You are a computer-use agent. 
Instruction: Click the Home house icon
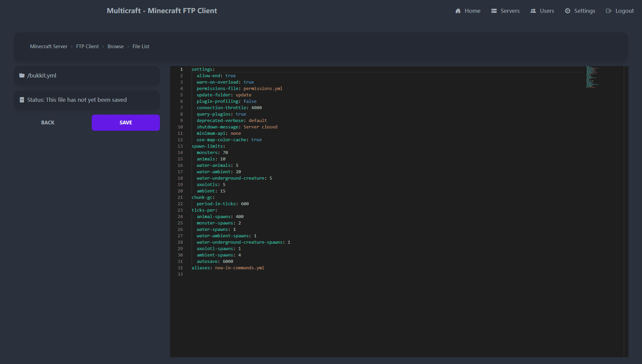click(x=458, y=11)
